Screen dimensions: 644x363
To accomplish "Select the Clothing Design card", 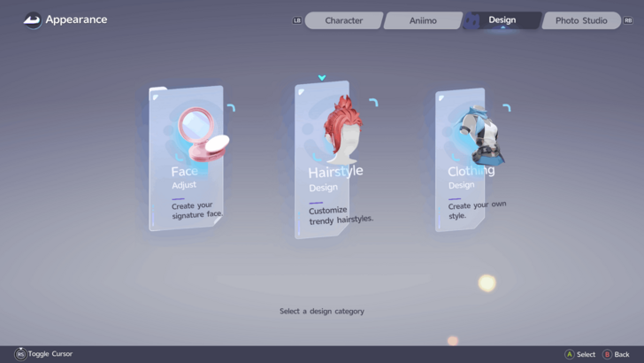I will point(460,160).
